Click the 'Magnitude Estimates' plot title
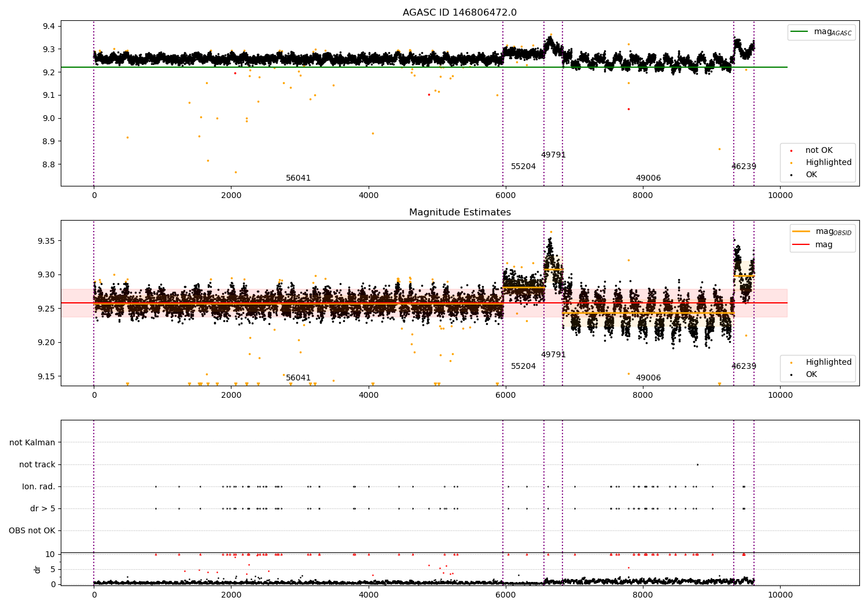The width and height of the screenshot is (868, 608). tap(460, 213)
